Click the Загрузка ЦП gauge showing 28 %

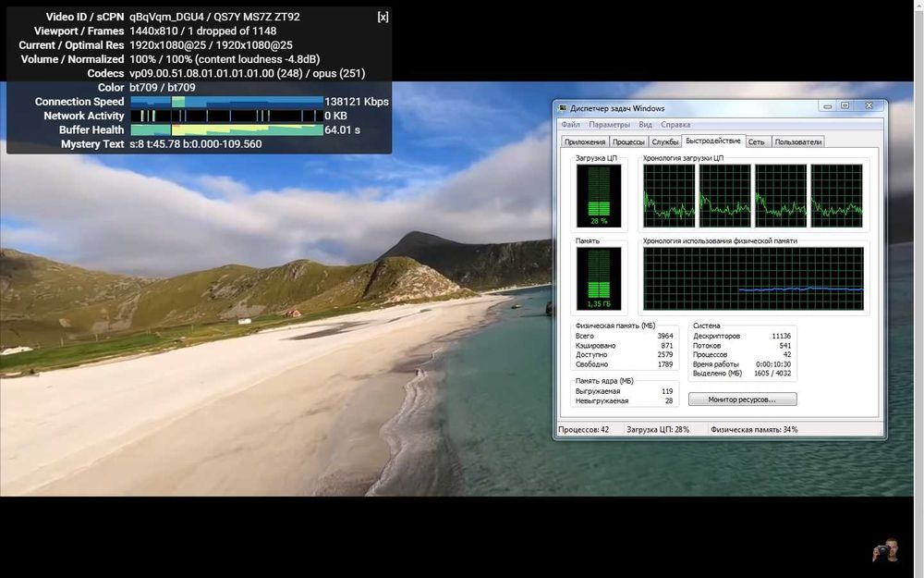coord(599,195)
